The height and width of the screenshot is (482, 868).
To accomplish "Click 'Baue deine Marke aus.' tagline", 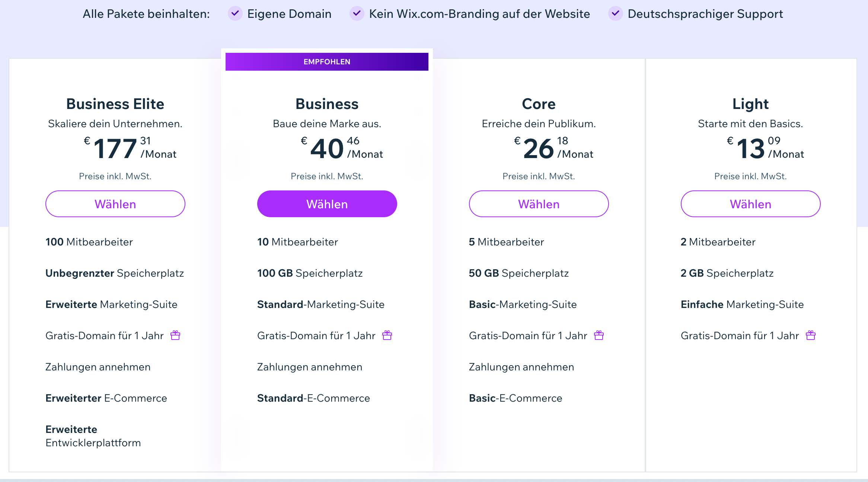I will click(x=327, y=123).
